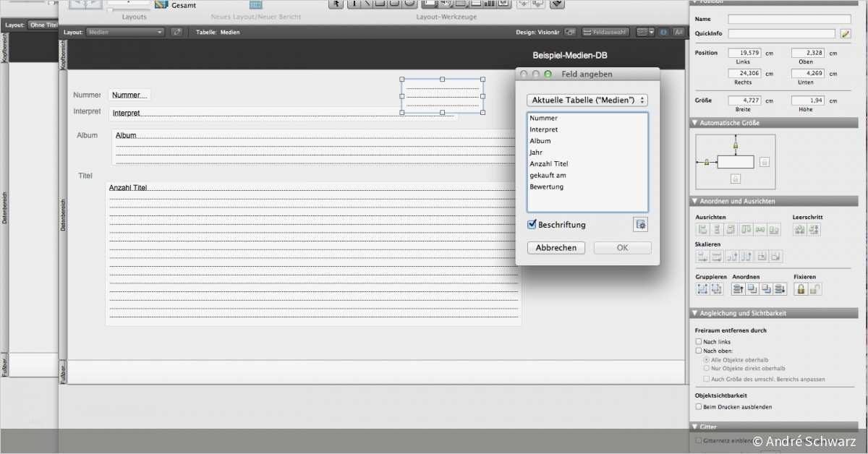Enable the Nach links checkbox
This screenshot has width=868, height=454.
click(x=699, y=341)
